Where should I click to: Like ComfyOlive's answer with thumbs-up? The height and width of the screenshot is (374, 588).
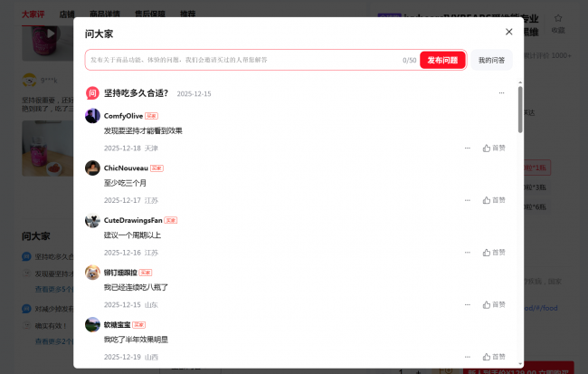click(x=494, y=148)
